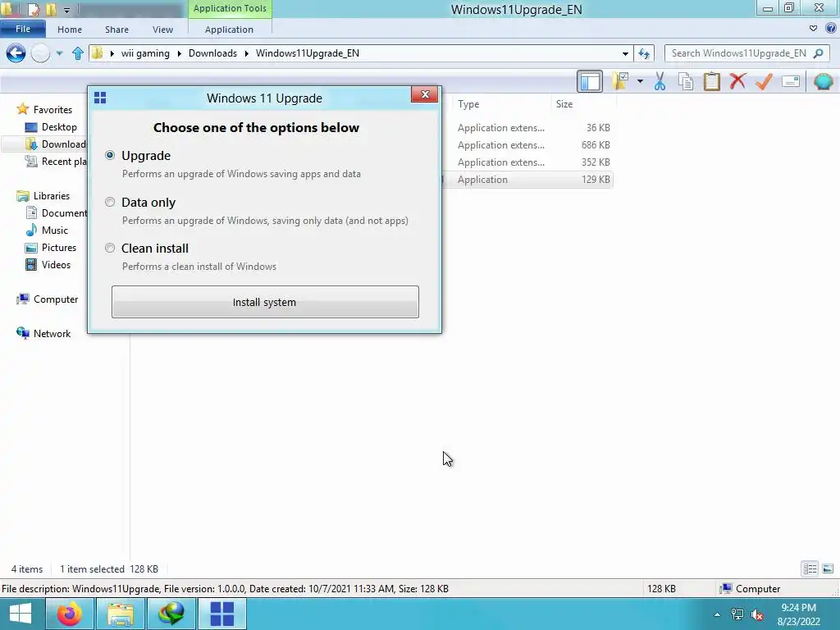Click the Properties quick access icon
Screen dimensions: 840x630
[x=34, y=9]
